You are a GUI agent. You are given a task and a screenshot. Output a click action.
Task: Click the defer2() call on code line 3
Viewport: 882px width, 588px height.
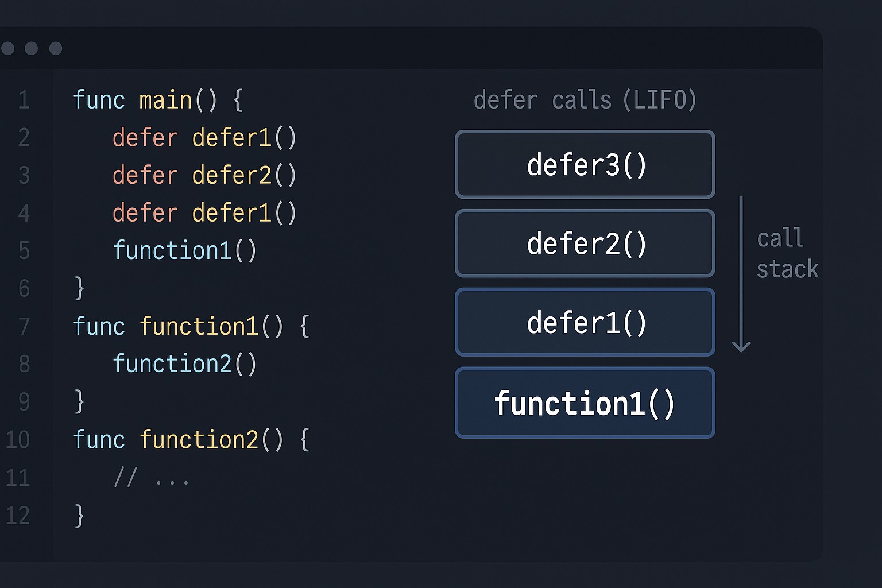[244, 175]
